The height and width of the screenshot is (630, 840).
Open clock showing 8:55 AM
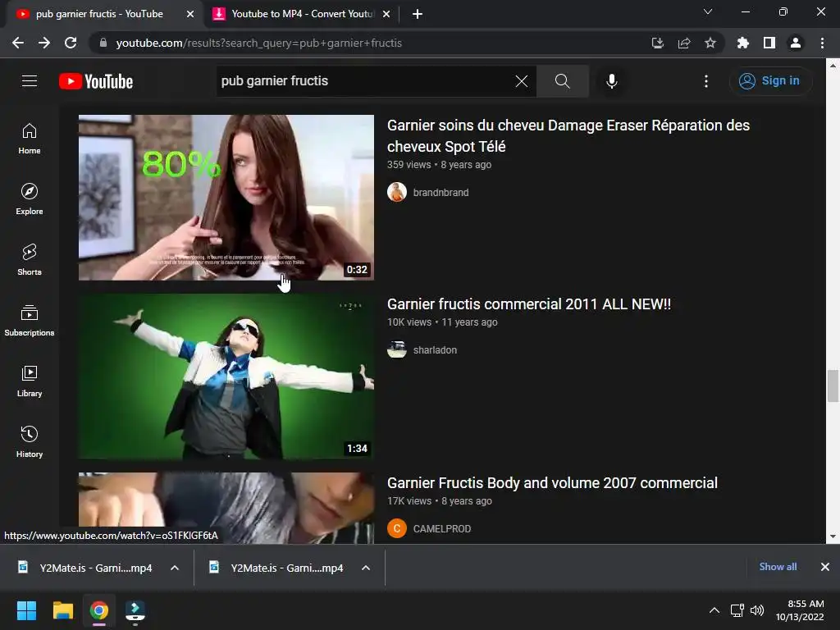tap(799, 610)
